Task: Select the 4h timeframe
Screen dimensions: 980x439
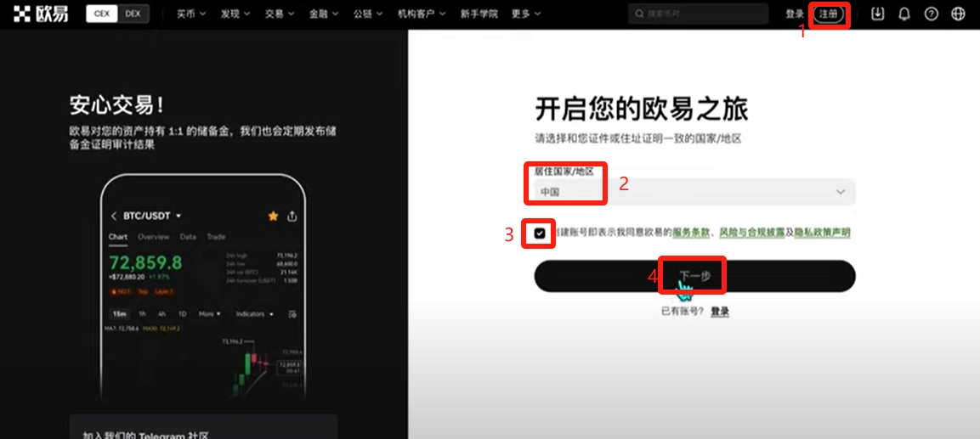Action: coord(161,314)
